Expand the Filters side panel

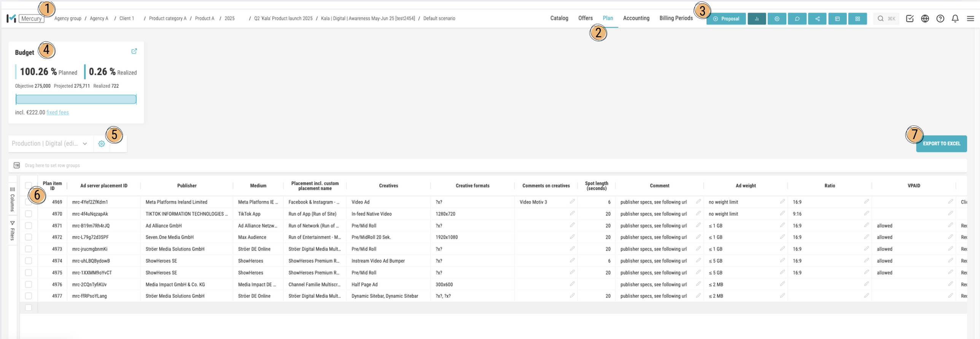(x=12, y=231)
